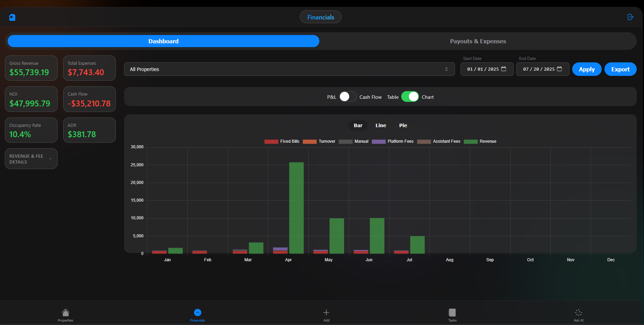Expand the Revenue & Fee Details panel
Screen dimensions: 644x325
[31, 159]
